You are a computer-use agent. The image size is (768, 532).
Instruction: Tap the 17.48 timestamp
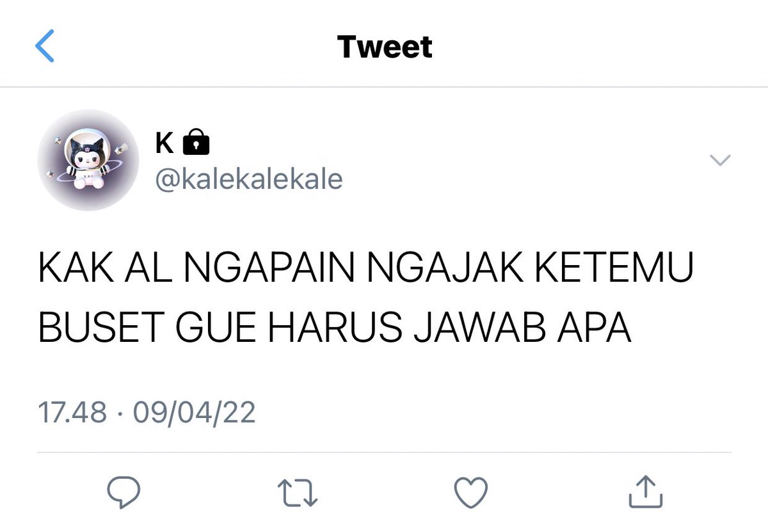click(x=72, y=412)
